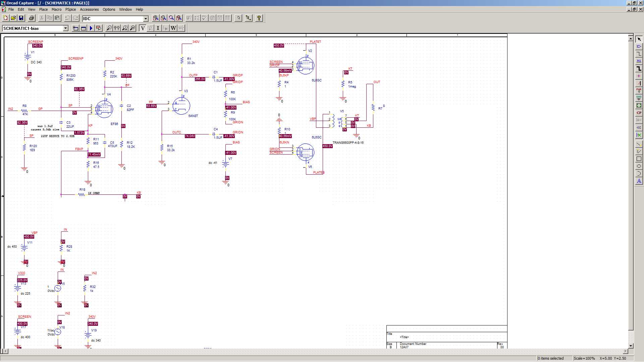Choose the Place No Connect tool
644x362 pixels.
[639, 135]
